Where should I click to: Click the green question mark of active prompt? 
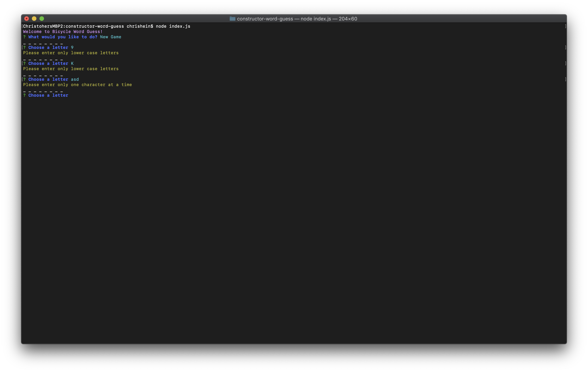24,95
